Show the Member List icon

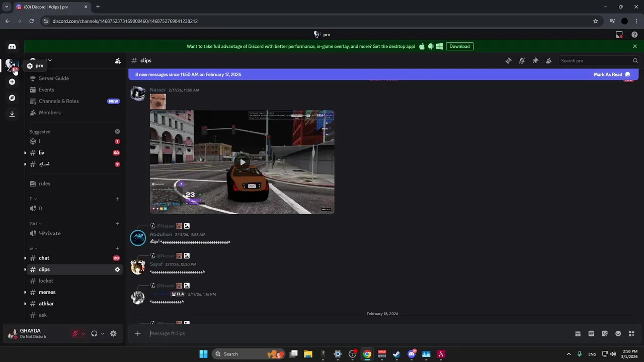click(x=548, y=61)
